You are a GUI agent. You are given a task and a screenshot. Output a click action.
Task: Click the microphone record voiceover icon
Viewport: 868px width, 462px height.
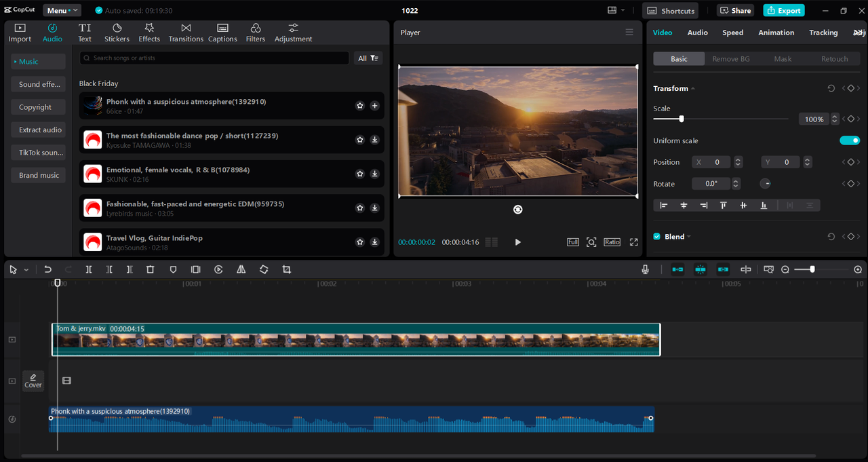(x=646, y=269)
